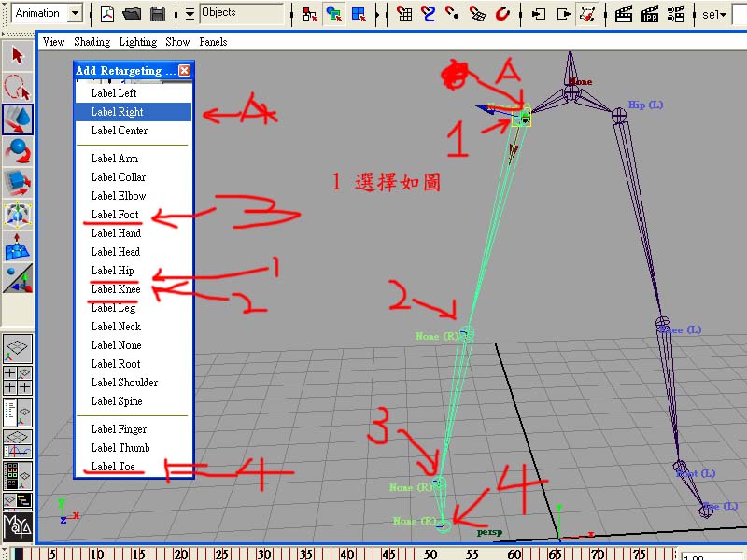This screenshot has height=560, width=747.
Task: Open the Animation menu set dropdown
Action: coord(75,13)
